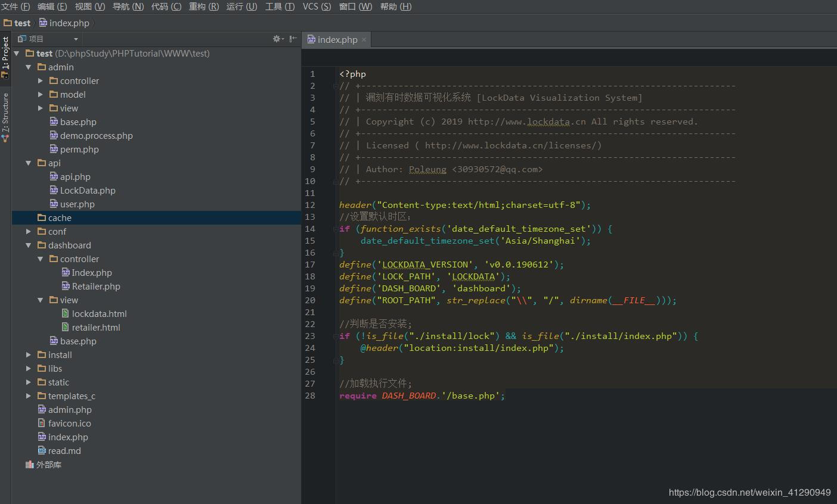Click the hide project panel icon
Screen dimensions: 837x504
[x=293, y=39]
